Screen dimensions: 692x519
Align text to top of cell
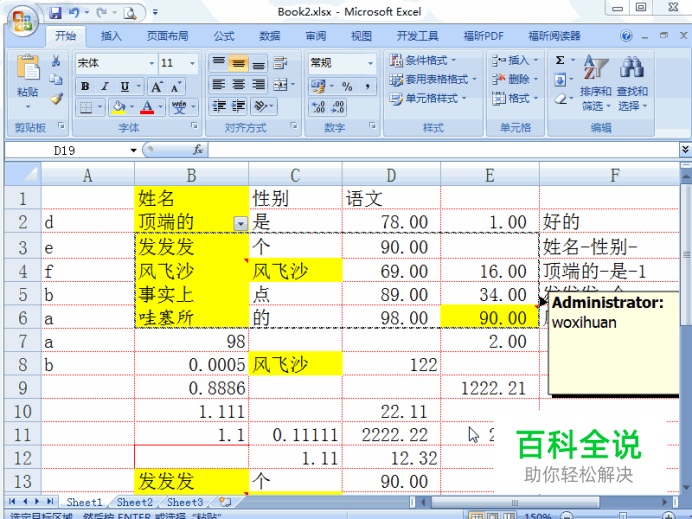[x=218, y=63]
